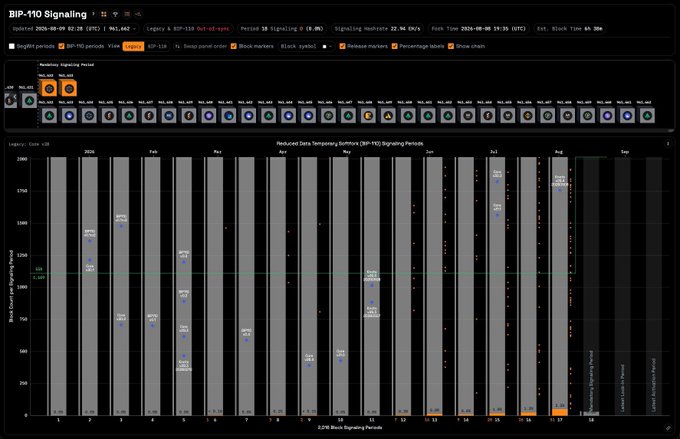This screenshot has height=439, width=680.
Task: Switch view to the Legacy tab
Action: click(133, 46)
